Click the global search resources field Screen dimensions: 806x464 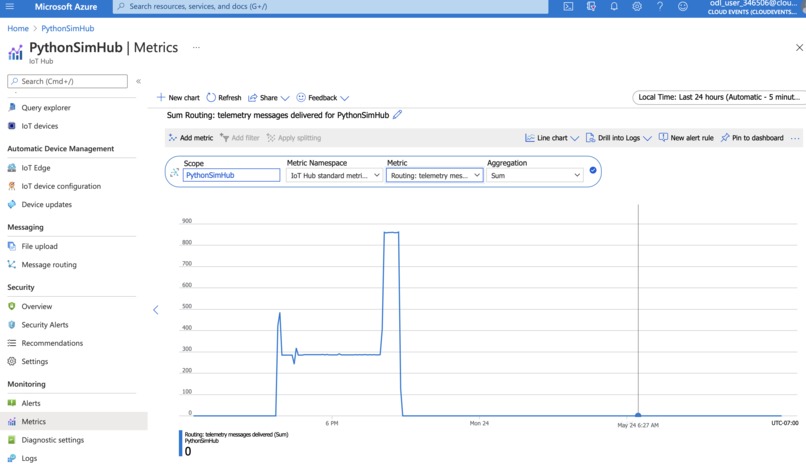coord(331,7)
